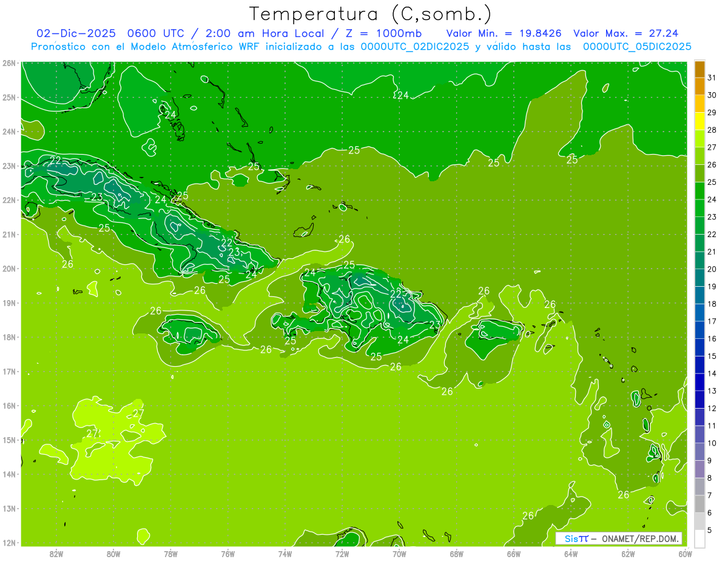This screenshot has height=562, width=728.
Task: Click the "0000UTC_05DIC2025" valid-until time
Action: 637,47
